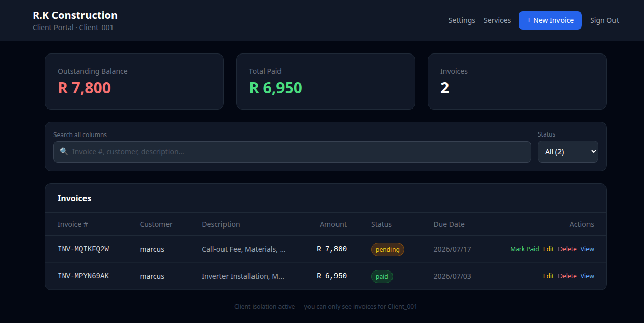The width and height of the screenshot is (644, 323).
Task: Open the Status filter dropdown
Action: (x=568, y=152)
